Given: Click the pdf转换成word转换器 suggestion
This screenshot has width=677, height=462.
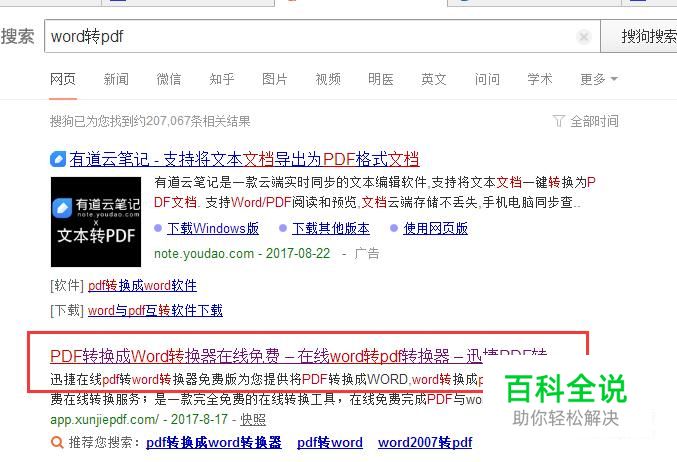Looking at the screenshot, I should [214, 443].
